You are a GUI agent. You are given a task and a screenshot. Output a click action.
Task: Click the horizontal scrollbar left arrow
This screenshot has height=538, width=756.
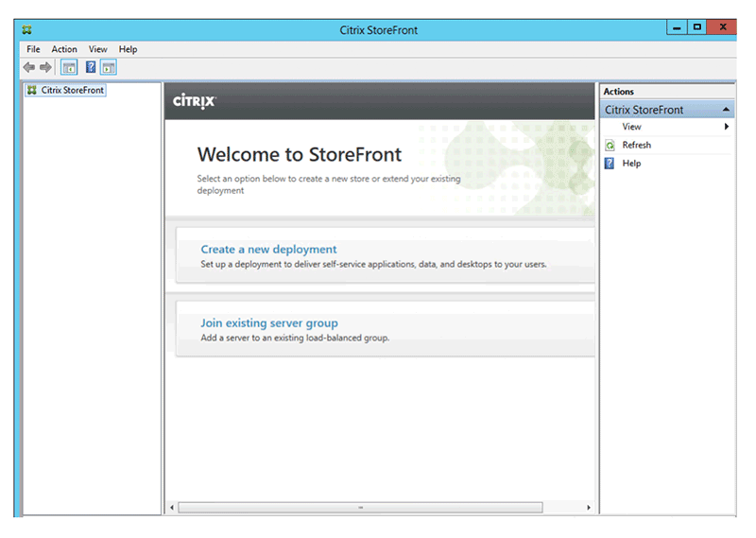(172, 508)
